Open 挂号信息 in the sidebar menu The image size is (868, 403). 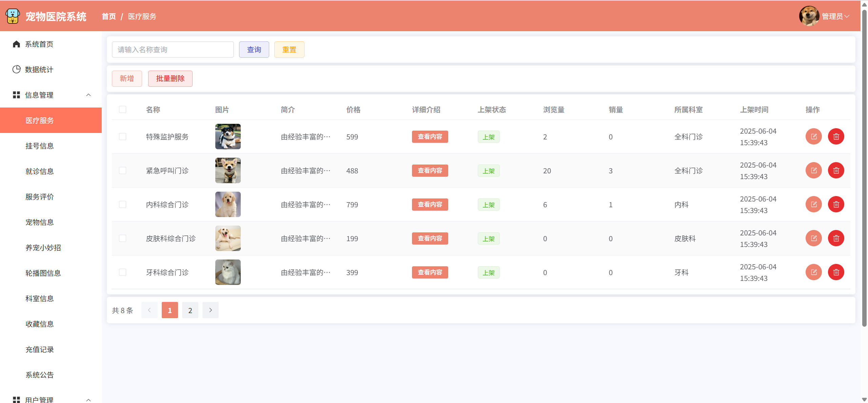click(x=40, y=146)
